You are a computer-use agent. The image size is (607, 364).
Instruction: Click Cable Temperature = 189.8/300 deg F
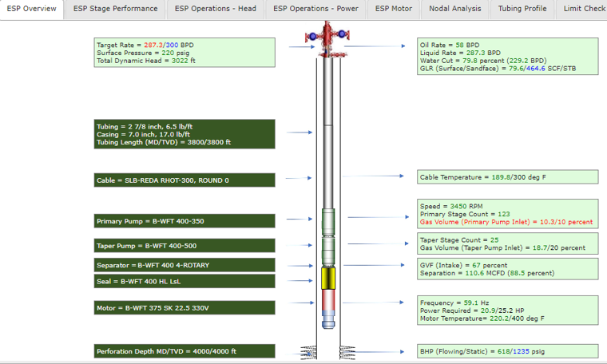(x=482, y=177)
